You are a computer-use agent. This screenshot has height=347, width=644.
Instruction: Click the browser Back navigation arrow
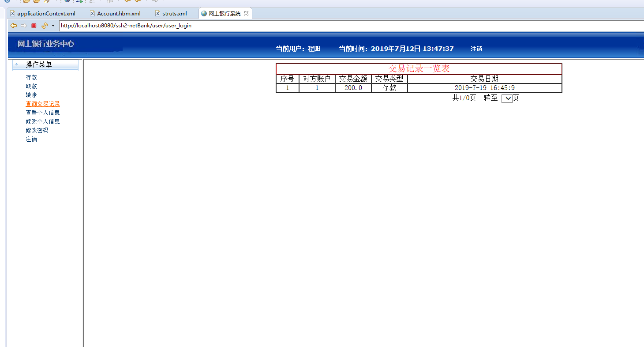[x=13, y=25]
